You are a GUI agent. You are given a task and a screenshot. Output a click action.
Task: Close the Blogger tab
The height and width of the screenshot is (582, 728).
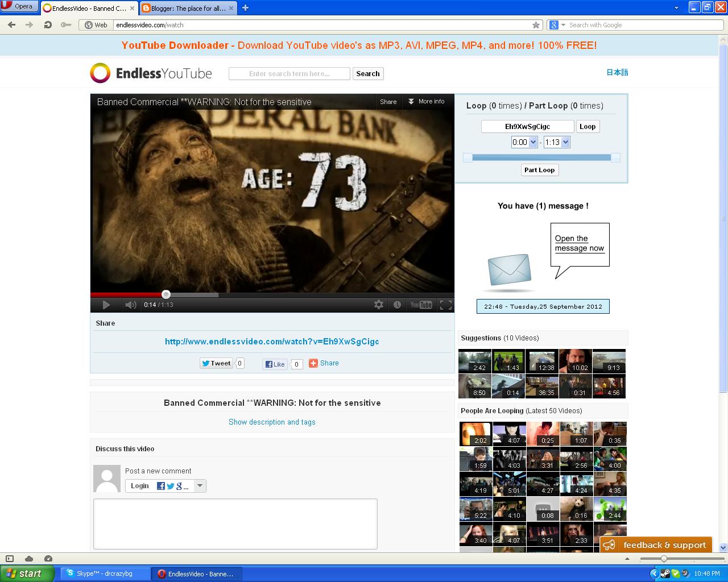[x=231, y=9]
